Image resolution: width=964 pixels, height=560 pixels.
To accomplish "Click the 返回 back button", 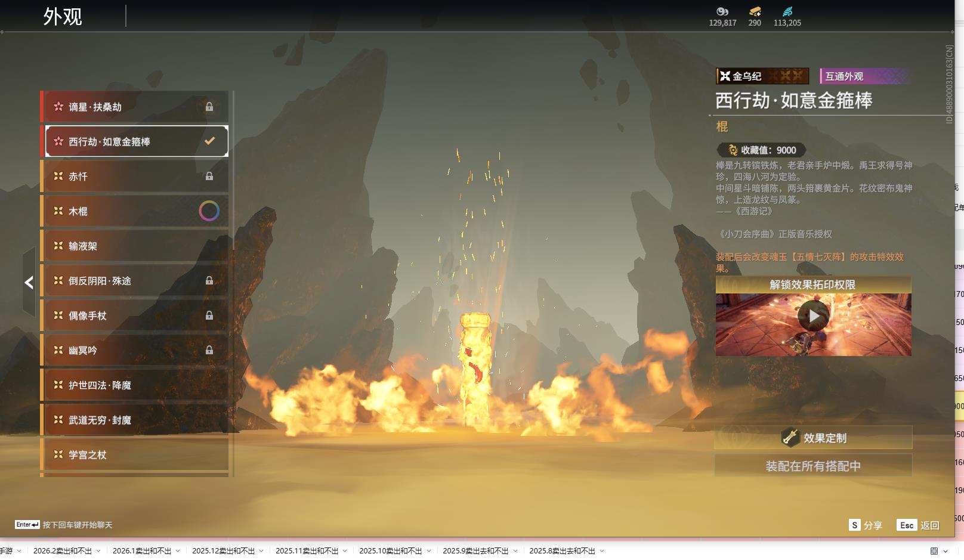I will (x=919, y=525).
